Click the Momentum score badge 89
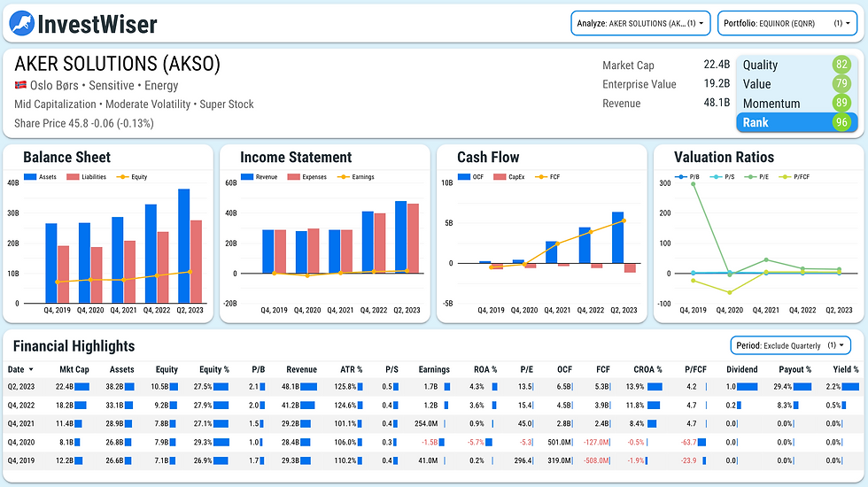 [x=841, y=103]
